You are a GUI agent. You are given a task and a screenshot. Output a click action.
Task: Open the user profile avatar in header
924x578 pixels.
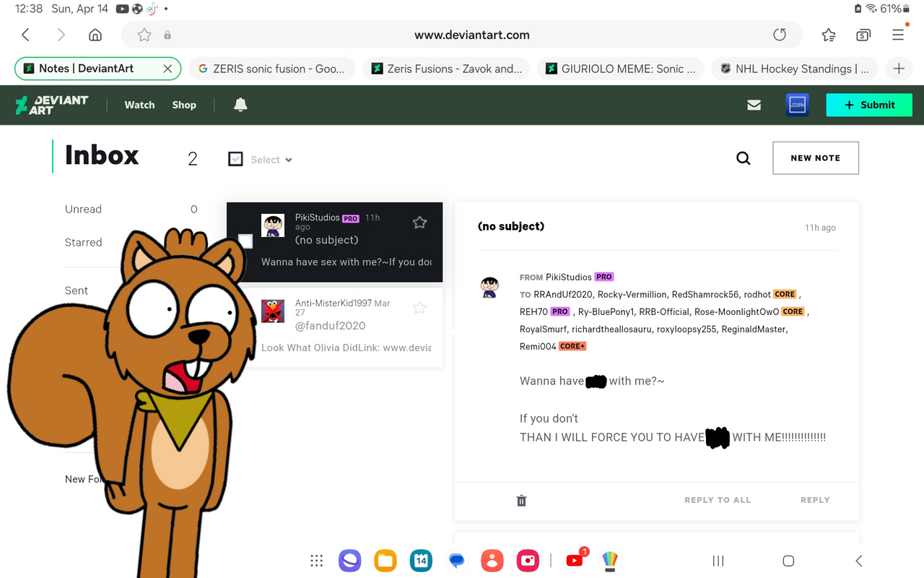pyautogui.click(x=797, y=105)
